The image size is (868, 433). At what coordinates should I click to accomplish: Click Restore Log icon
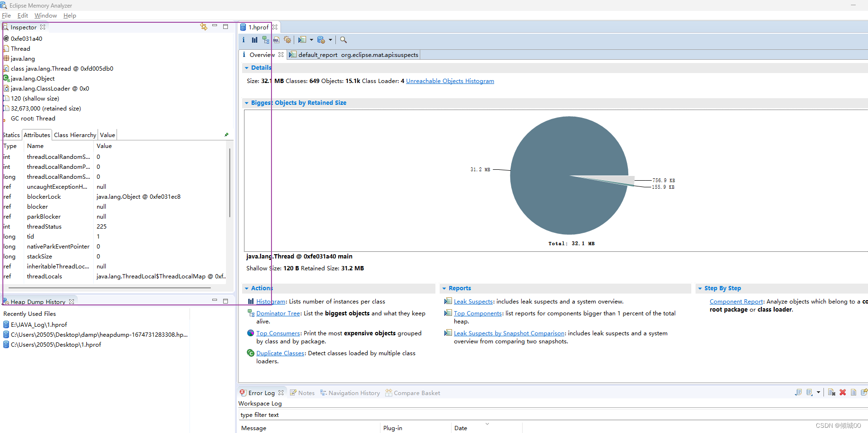tap(864, 392)
